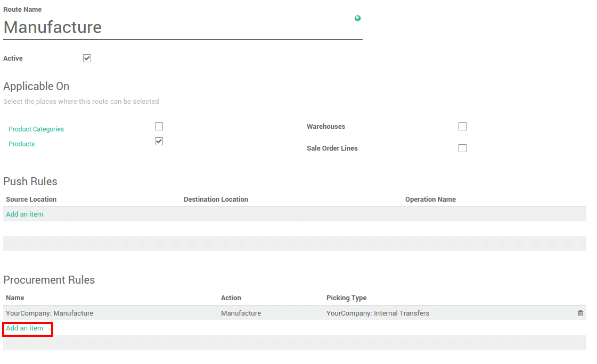
Task: Click the Destination Location column header
Action: click(x=216, y=199)
